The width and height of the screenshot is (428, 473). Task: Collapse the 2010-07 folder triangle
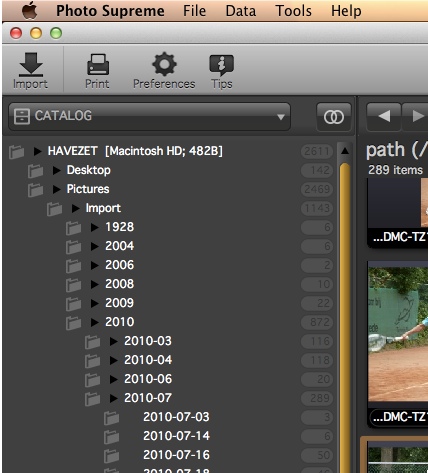(x=114, y=398)
